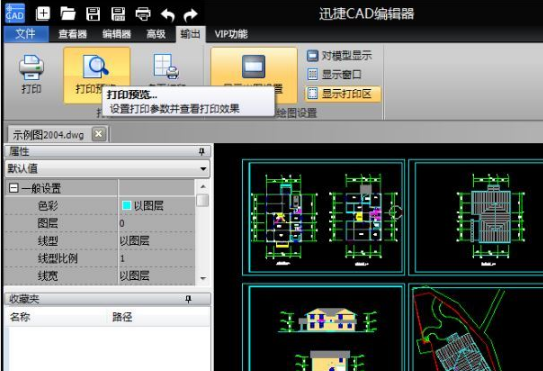543x371 pixels.
Task: Select the 色彩 property row label
Action: (x=48, y=206)
